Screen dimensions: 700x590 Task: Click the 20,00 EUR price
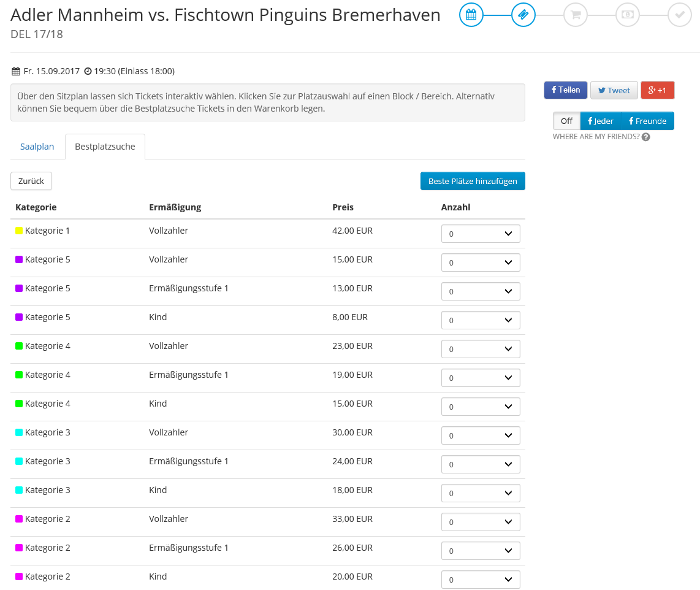click(352, 577)
